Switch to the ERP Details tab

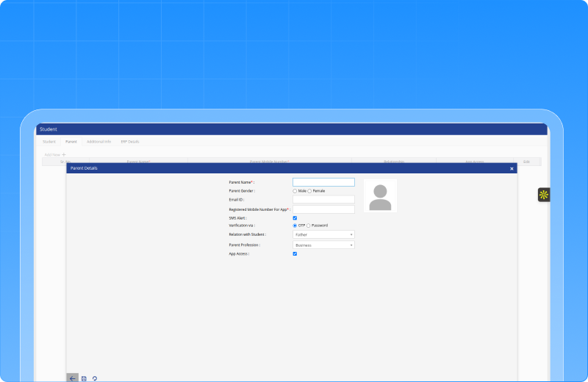(129, 141)
